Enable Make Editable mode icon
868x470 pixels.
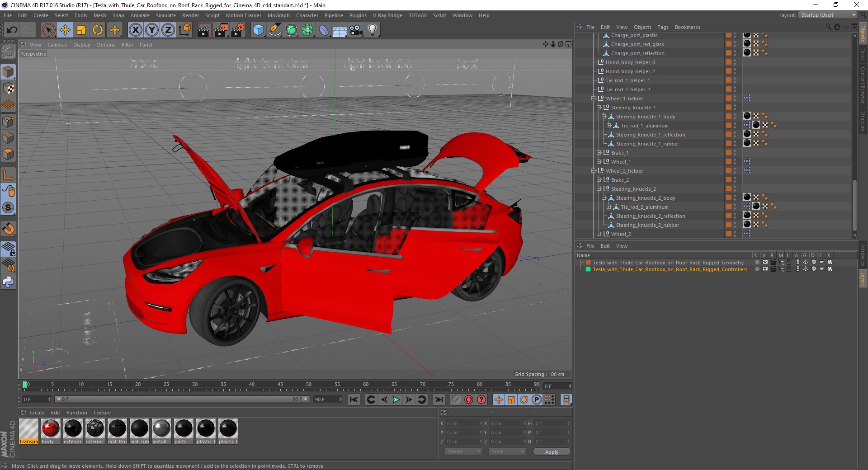[x=8, y=52]
